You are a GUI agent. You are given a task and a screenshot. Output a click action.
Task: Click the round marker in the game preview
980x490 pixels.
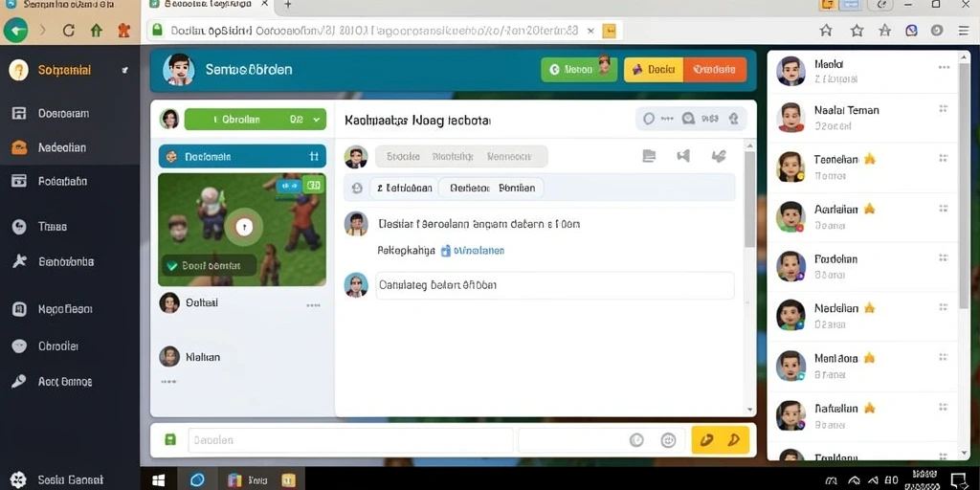(244, 226)
